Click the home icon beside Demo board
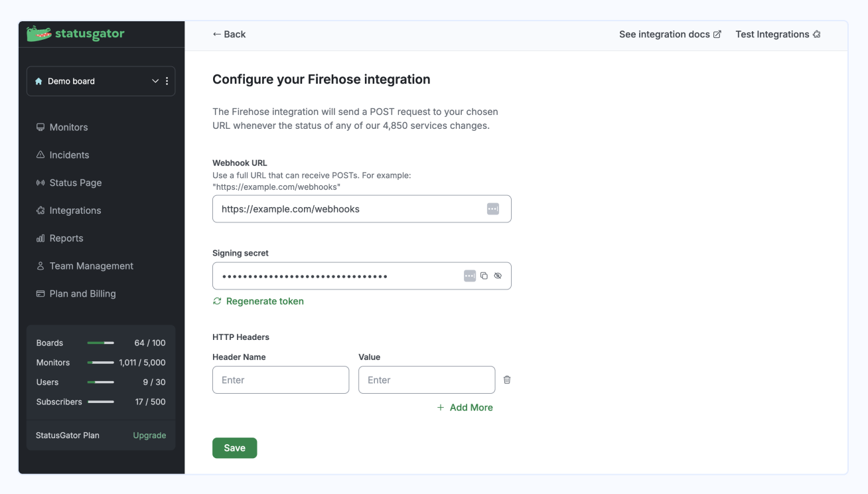868x494 pixels. pyautogui.click(x=38, y=81)
